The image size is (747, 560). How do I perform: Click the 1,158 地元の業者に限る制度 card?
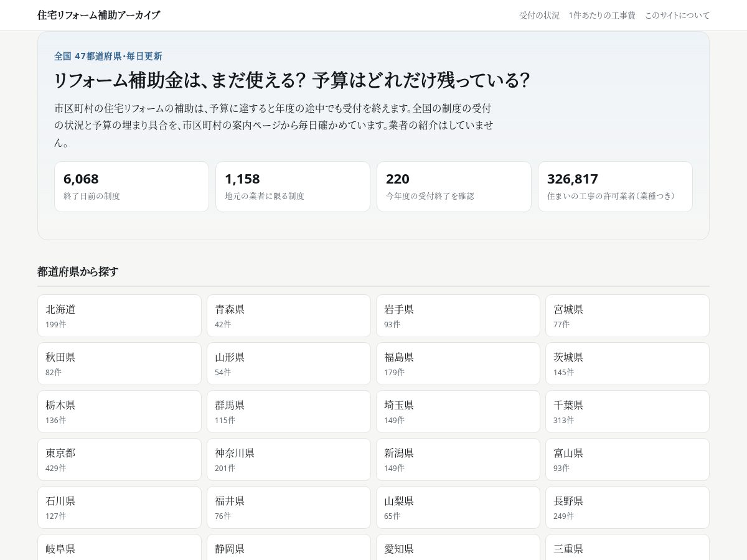(293, 187)
